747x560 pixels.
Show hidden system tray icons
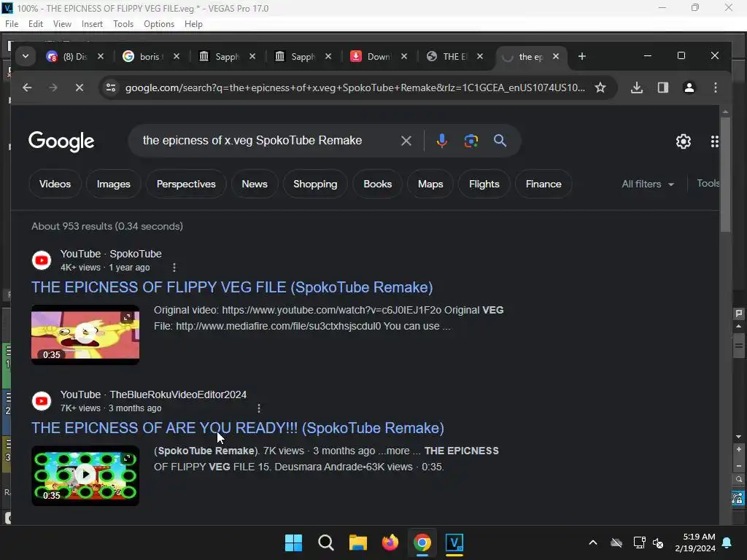click(x=592, y=542)
